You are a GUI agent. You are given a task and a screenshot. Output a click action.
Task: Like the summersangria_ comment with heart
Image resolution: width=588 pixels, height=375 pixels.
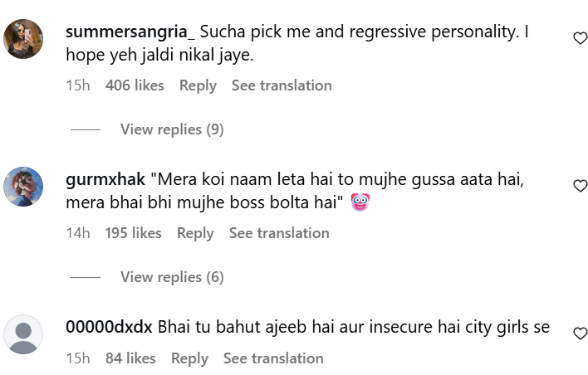(x=581, y=38)
